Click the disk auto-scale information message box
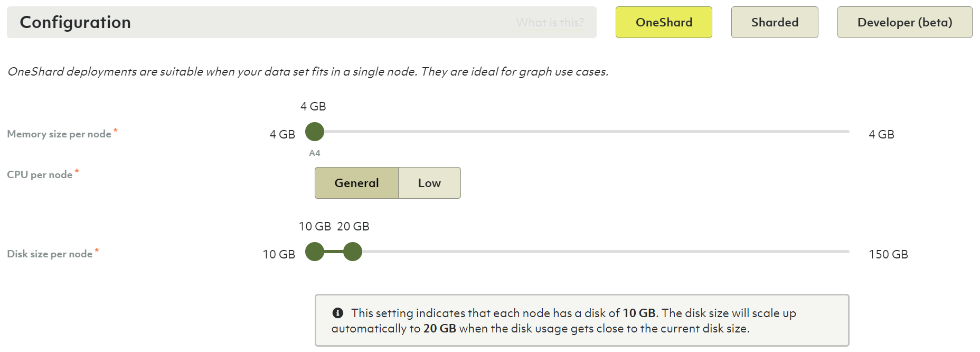 point(582,320)
